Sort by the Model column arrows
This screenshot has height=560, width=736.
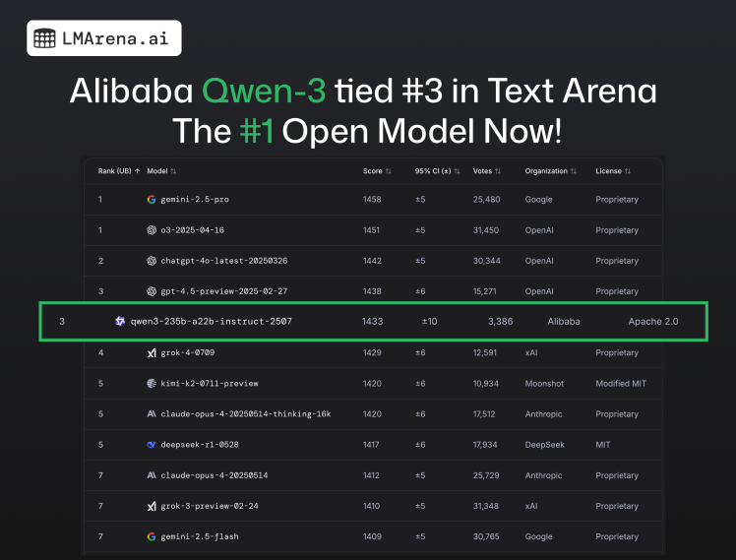(173, 171)
